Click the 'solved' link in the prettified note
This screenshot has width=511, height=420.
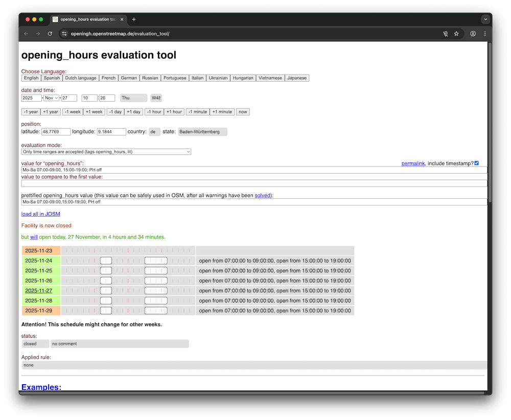pyautogui.click(x=262, y=195)
